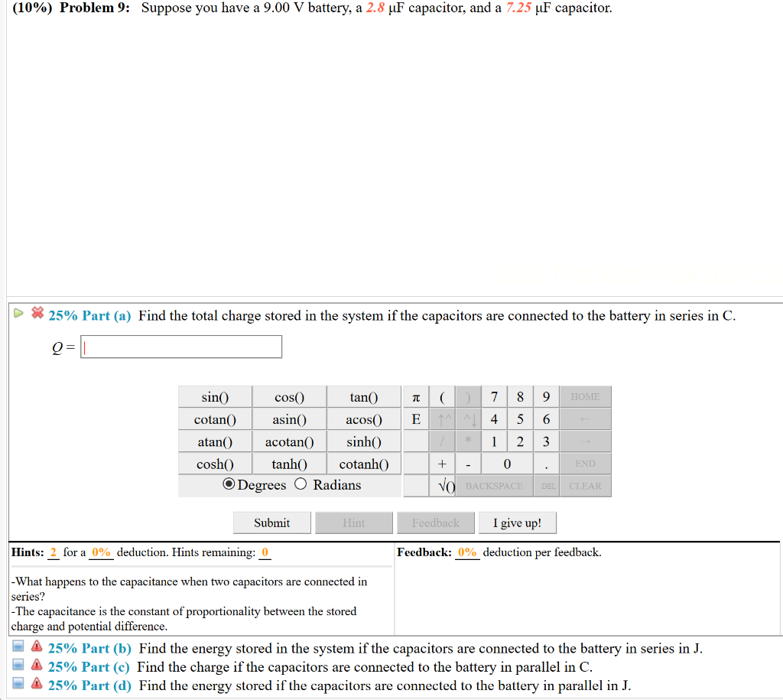Image resolution: width=783 pixels, height=700 pixels.
Task: Insert the pi symbol from the keypad
Action: pos(416,397)
